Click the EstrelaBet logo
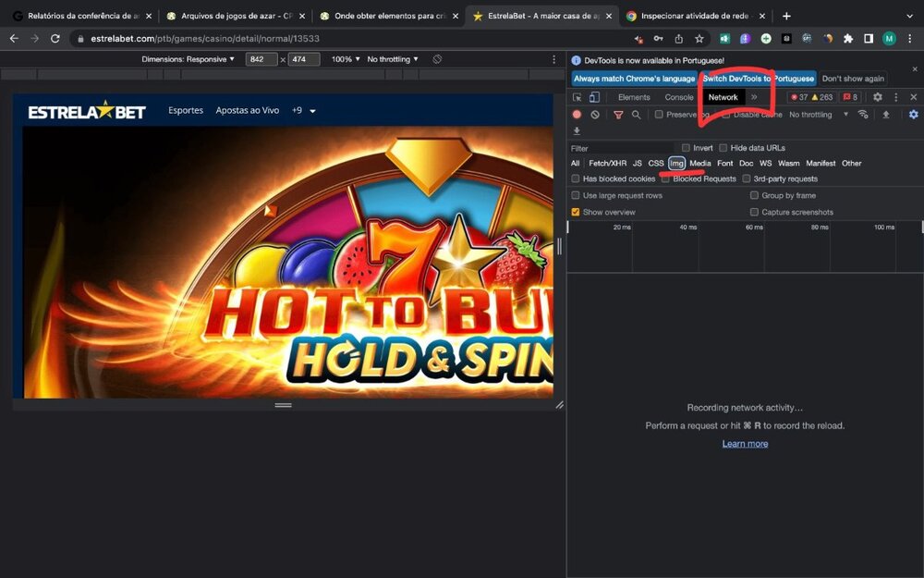Screen dimensions: 924x578 coord(87,110)
